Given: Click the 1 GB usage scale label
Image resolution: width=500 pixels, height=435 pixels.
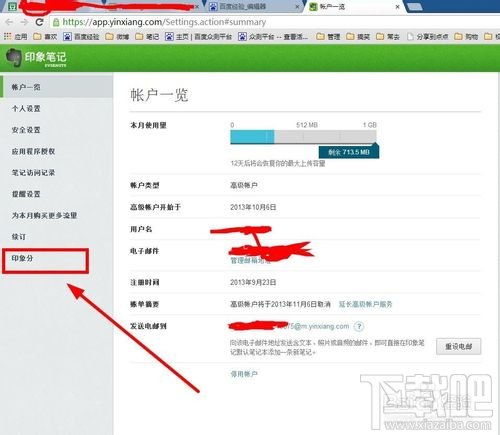Looking at the screenshot, I should click(x=370, y=125).
